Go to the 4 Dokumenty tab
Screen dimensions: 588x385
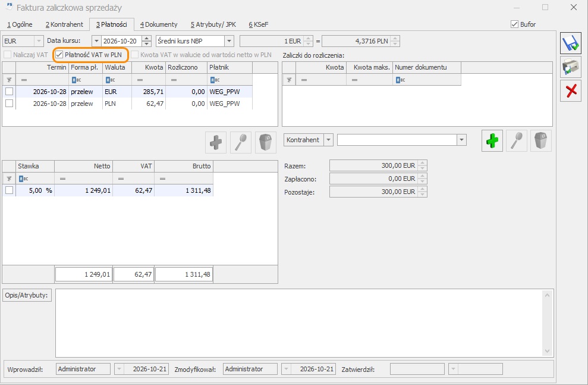click(159, 24)
